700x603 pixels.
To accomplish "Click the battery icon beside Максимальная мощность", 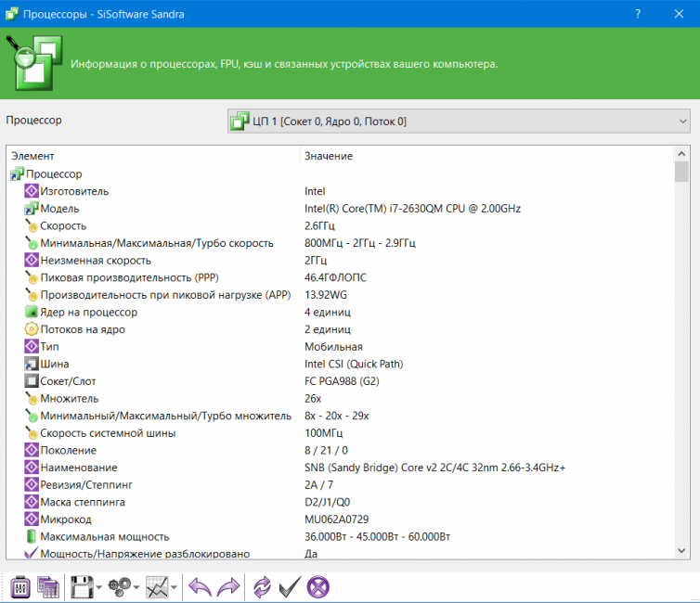I will click(32, 536).
